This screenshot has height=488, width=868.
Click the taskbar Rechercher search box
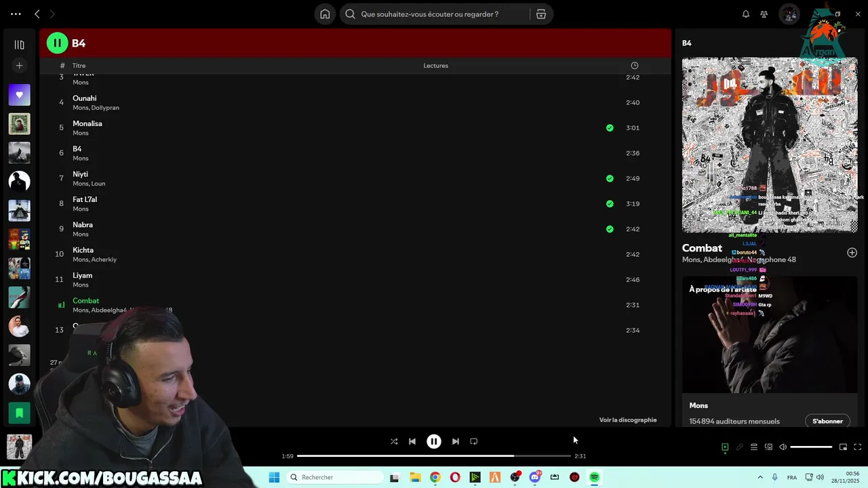[x=336, y=477]
